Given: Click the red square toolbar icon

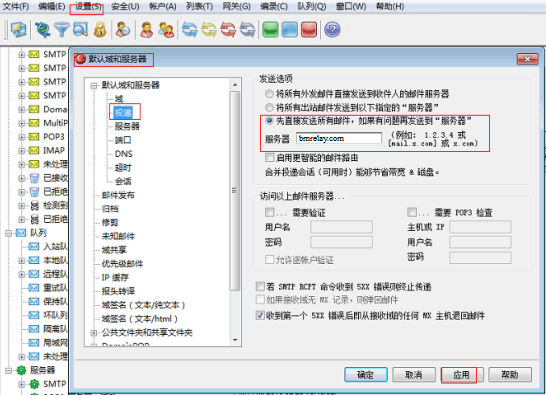Looking at the screenshot, I should pos(309,30).
